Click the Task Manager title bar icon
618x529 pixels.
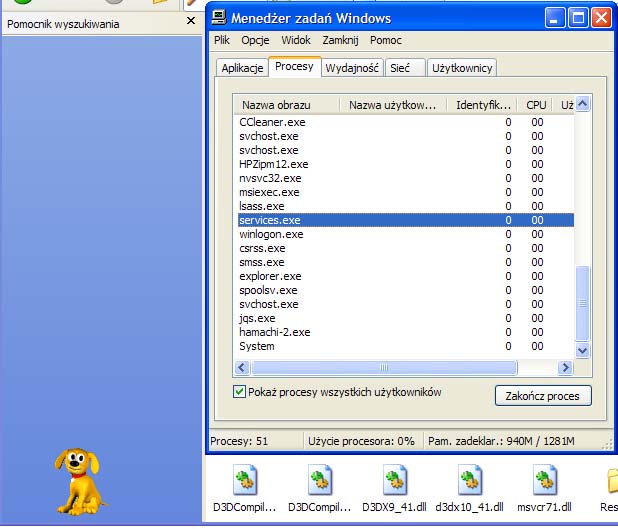point(219,18)
